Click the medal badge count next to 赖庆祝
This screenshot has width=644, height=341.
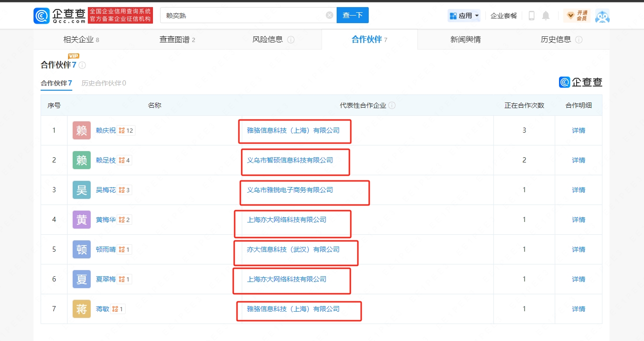point(125,130)
